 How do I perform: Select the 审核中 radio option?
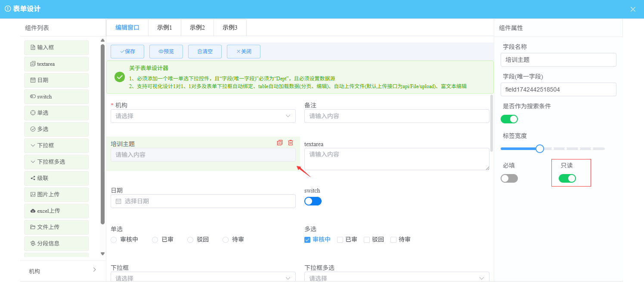(114, 240)
